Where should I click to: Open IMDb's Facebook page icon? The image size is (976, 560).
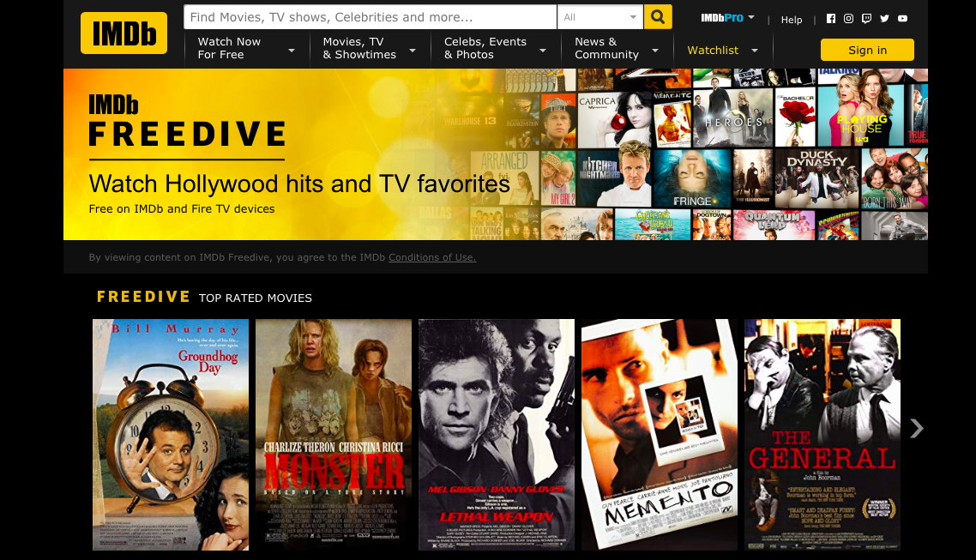pos(831,19)
